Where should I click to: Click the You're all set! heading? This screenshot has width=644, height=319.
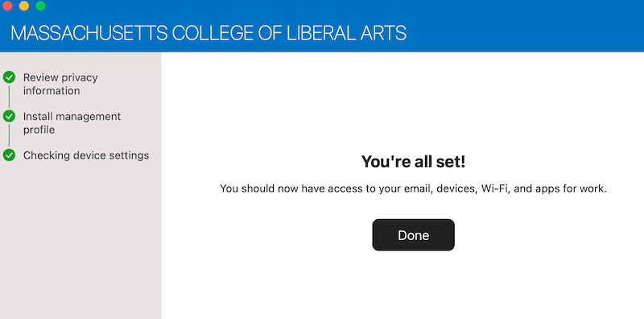point(413,162)
